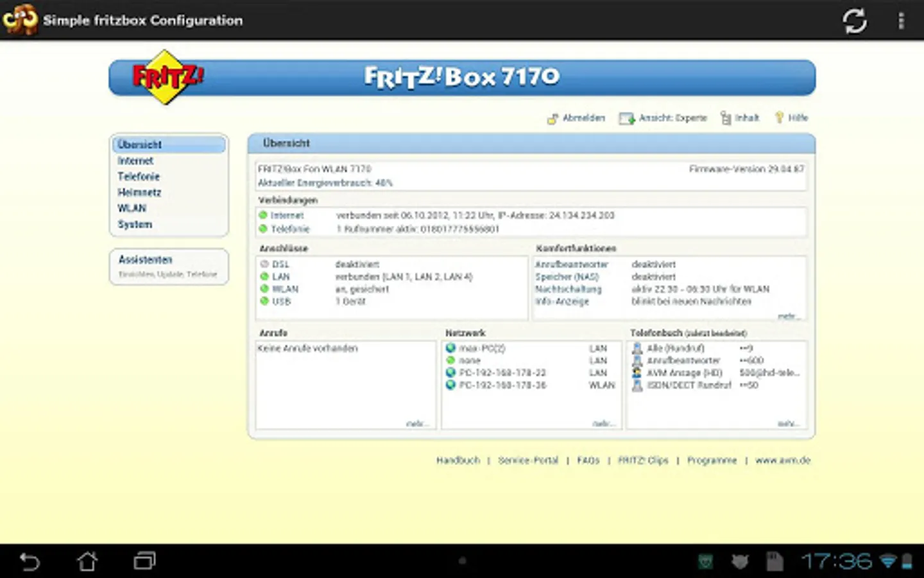Open the Telefonie sidebar menu

(x=139, y=177)
